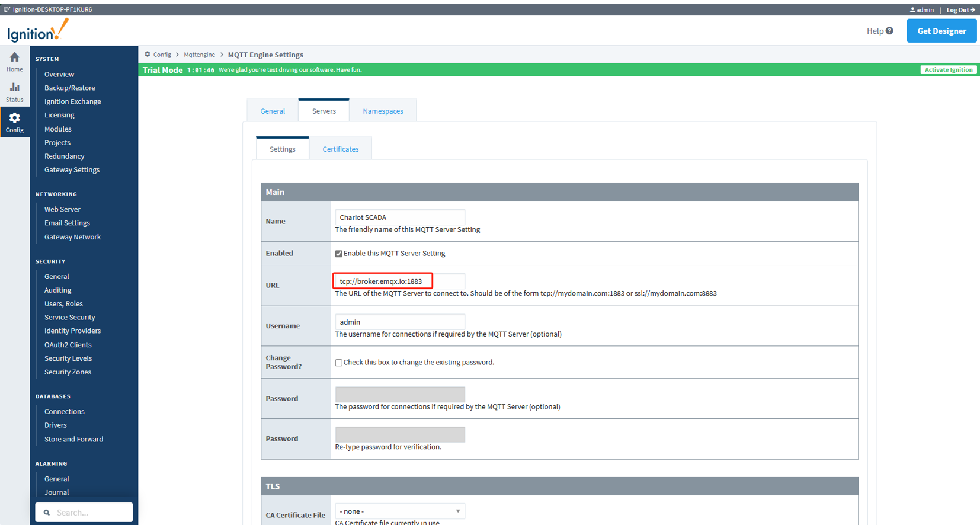Screen dimensions: 980x525
Task: Open the Status section icon
Action: [15, 87]
